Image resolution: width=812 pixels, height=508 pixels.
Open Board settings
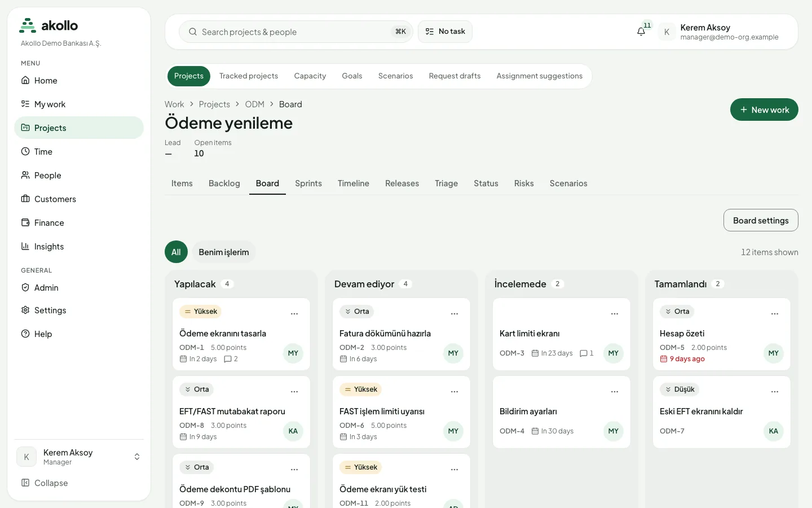[761, 220]
